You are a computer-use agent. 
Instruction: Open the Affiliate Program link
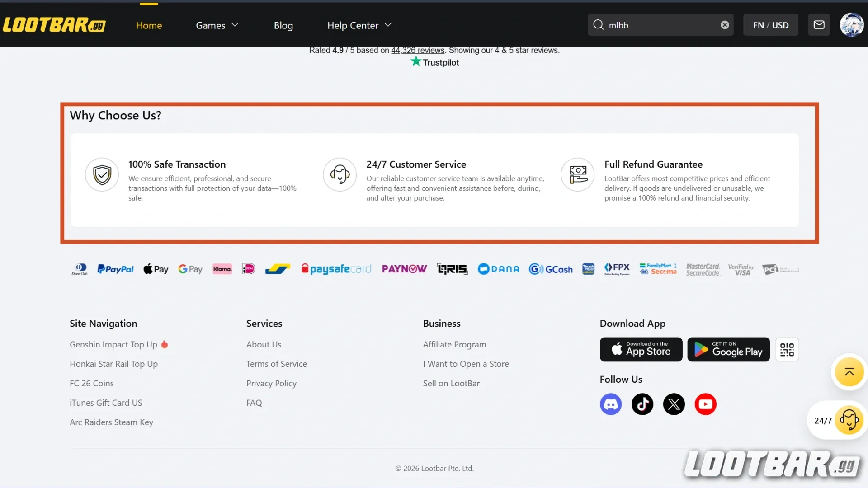coord(454,344)
